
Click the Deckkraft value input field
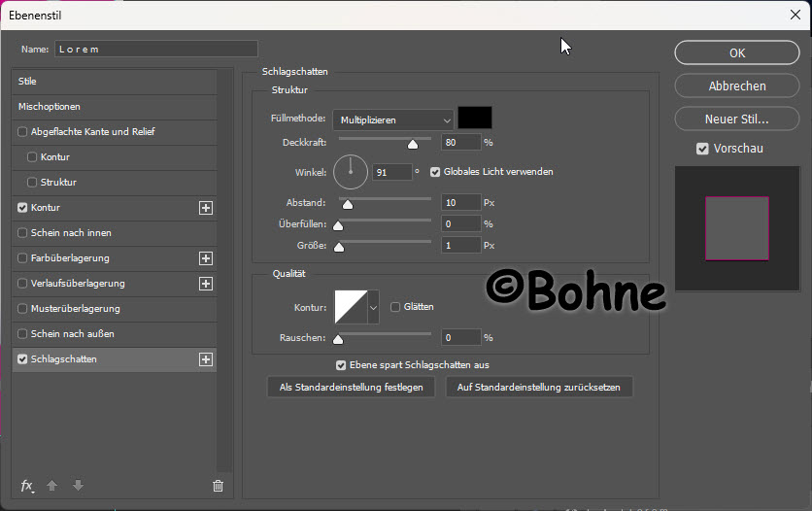(460, 143)
